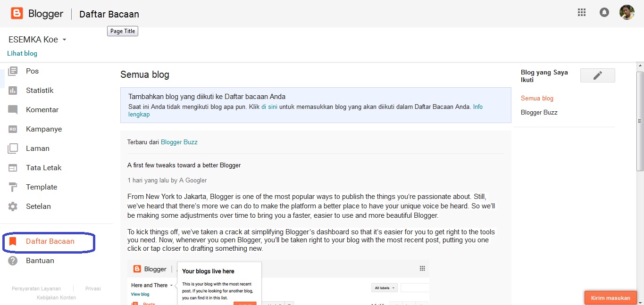The image size is (644, 305).
Task: Click the Setelan gear icon
Action: point(13,206)
